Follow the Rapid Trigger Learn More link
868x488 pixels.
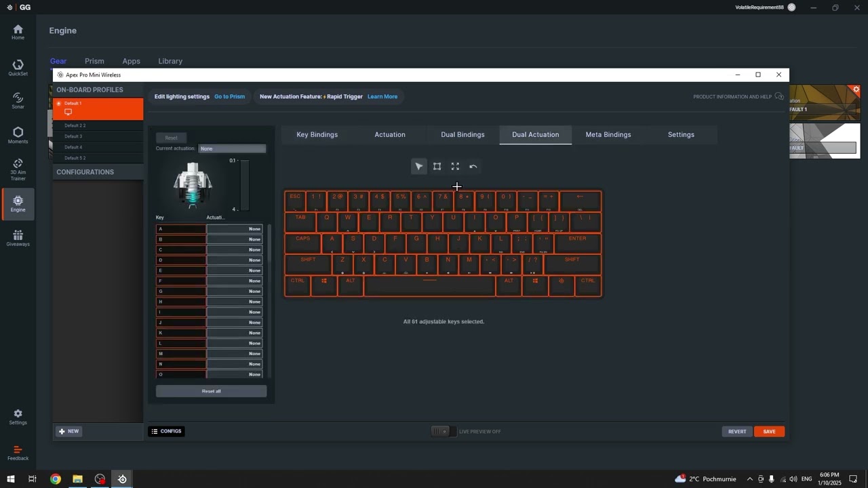click(382, 97)
